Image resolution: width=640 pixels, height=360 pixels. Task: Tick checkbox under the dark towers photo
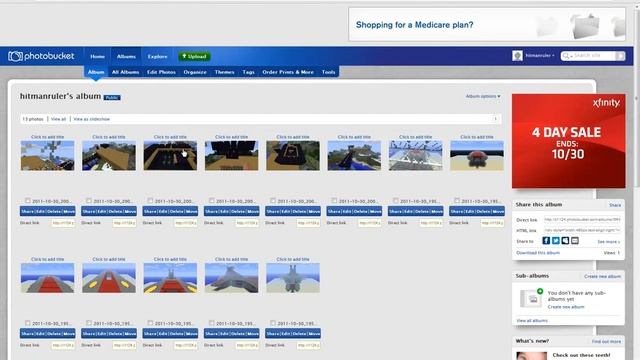pos(211,200)
